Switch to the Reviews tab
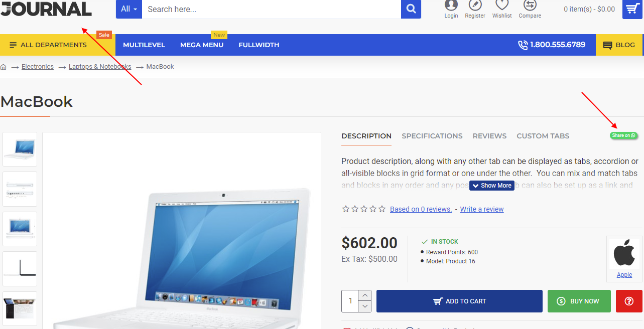Screen dimensions: 644x329 [x=489, y=136]
